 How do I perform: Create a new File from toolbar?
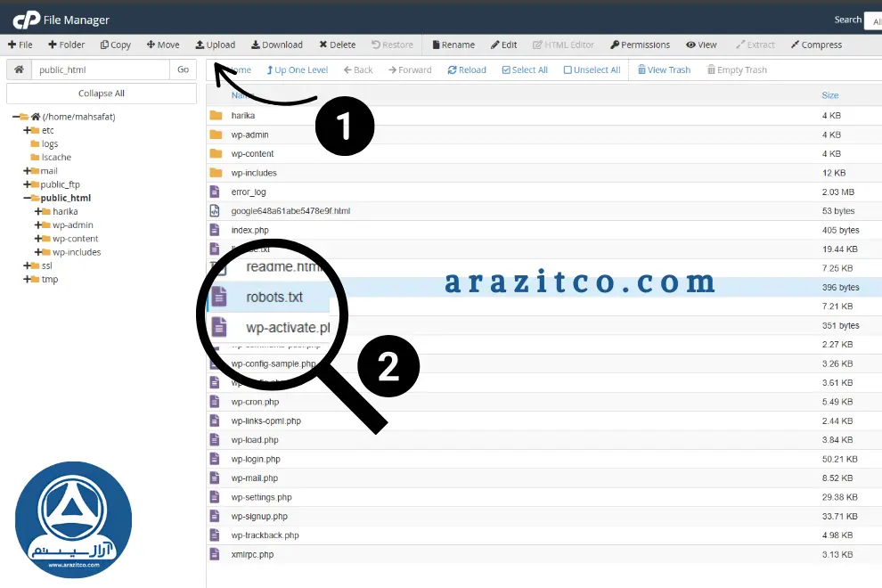pos(20,45)
